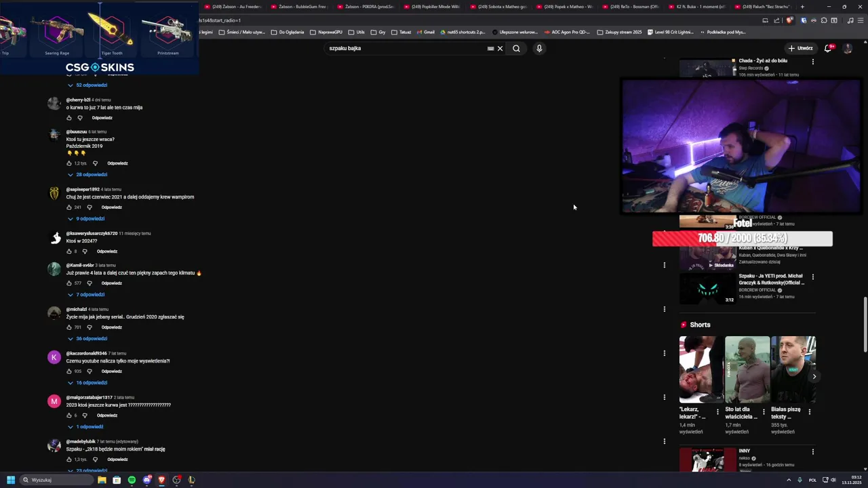Expand the 9 odpowiedzi replies

click(x=86, y=219)
